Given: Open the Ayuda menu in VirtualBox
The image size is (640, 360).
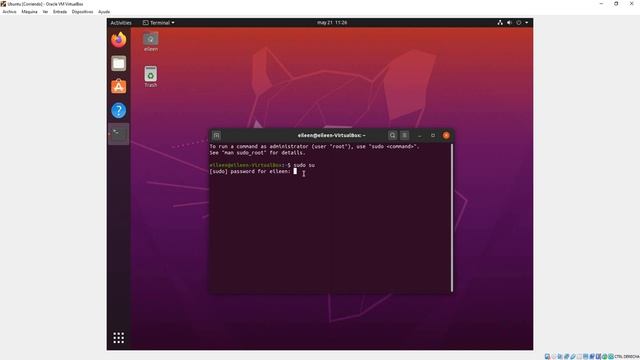Looking at the screenshot, I should (x=104, y=12).
